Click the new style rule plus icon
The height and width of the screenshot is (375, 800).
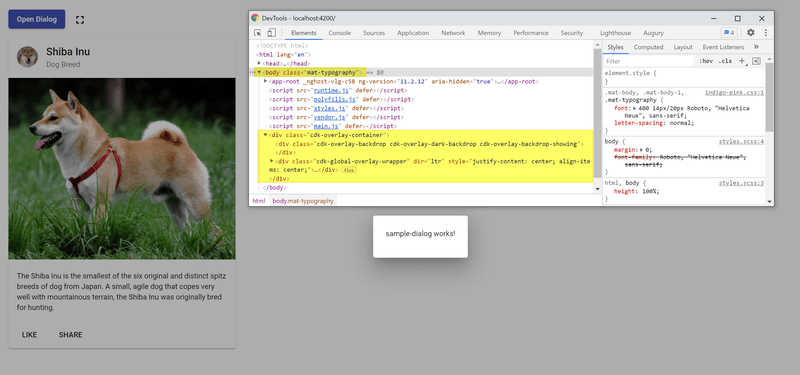coord(742,61)
